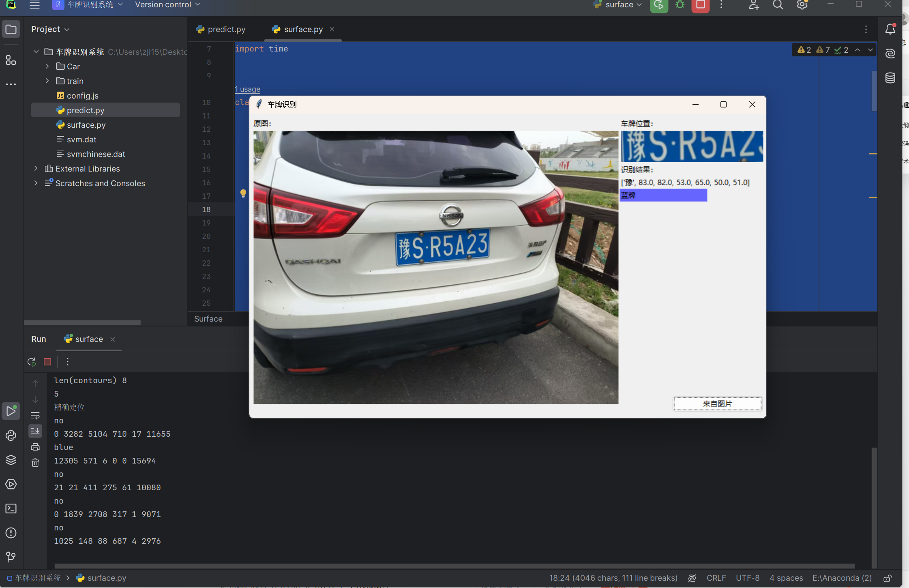Open the Version control dropdown
Image resolution: width=909 pixels, height=588 pixels.
point(167,5)
